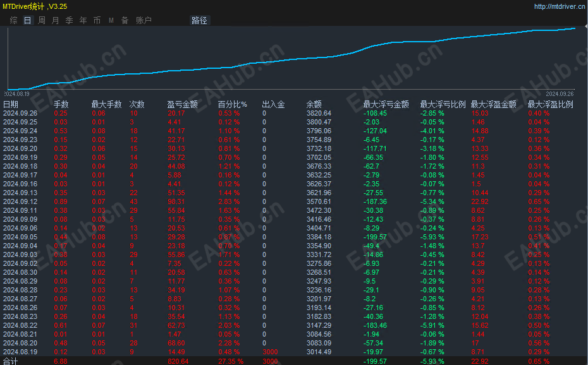
Task: Click the chart end date 2024.09.26 label
Action: tap(560, 94)
